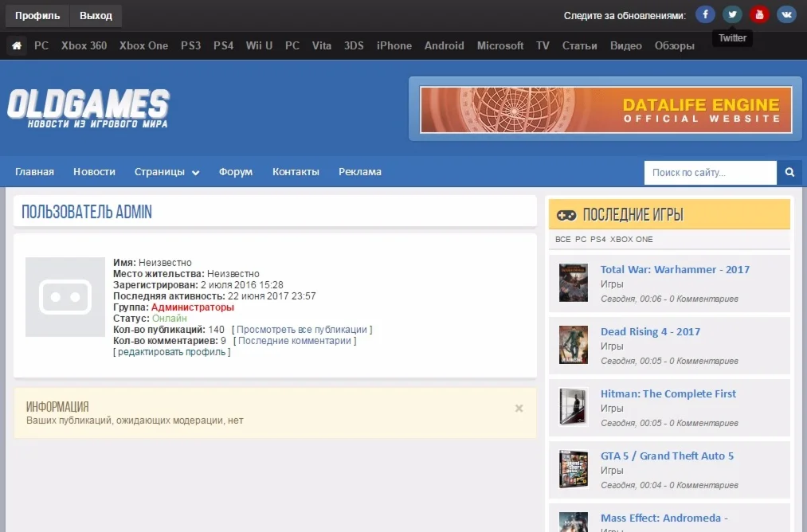Click the OLDGAMES site logo
The height and width of the screenshot is (532, 807).
88,108
